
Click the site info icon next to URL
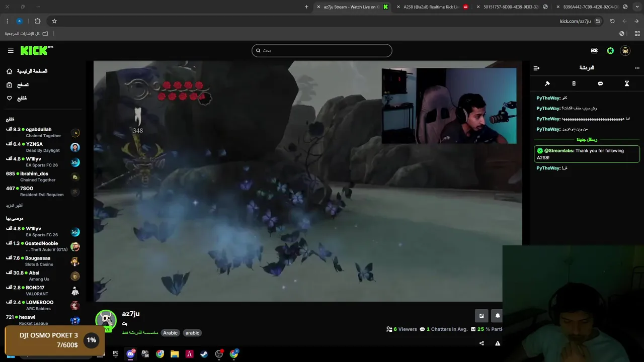click(x=598, y=21)
